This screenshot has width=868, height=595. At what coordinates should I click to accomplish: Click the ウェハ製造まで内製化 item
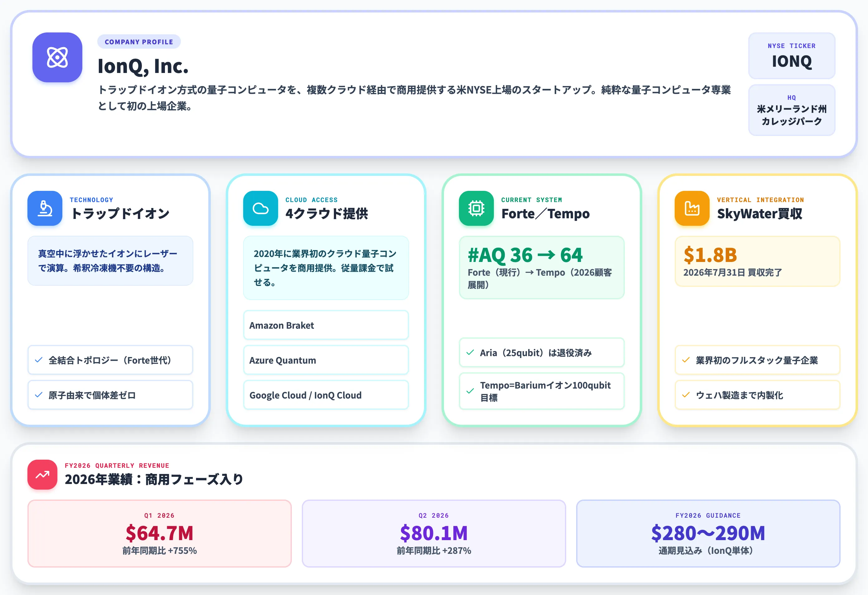pyautogui.click(x=757, y=395)
